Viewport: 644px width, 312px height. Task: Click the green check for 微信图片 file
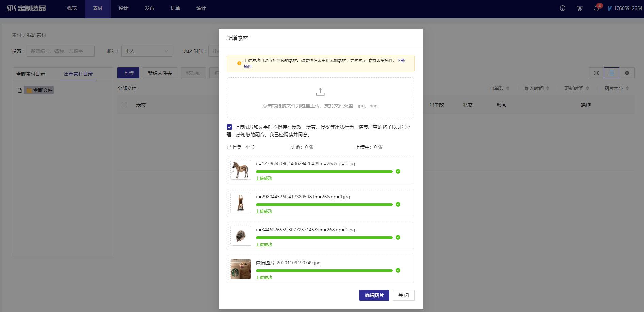[x=398, y=270]
